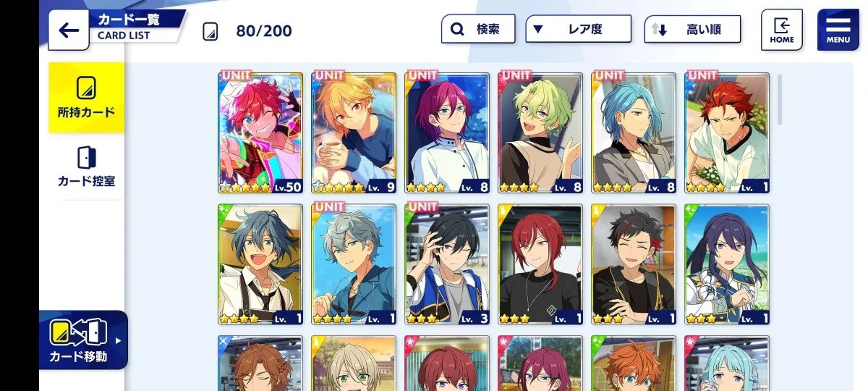Open the 検索 search button
The image size is (868, 391).
click(x=478, y=30)
